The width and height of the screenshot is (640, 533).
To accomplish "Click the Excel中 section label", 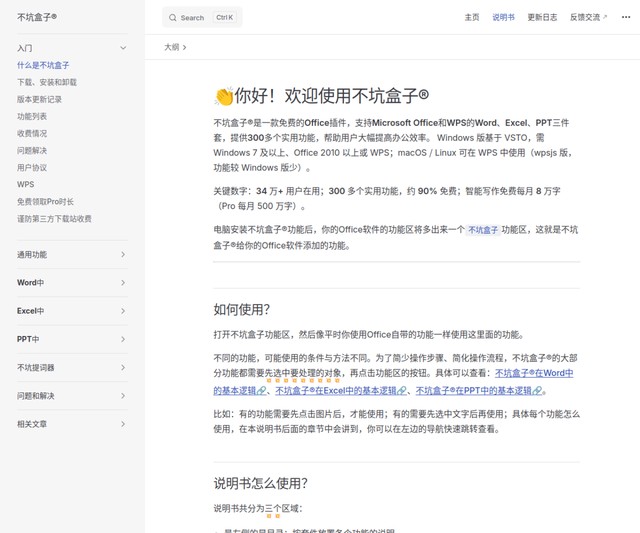I will [x=30, y=311].
